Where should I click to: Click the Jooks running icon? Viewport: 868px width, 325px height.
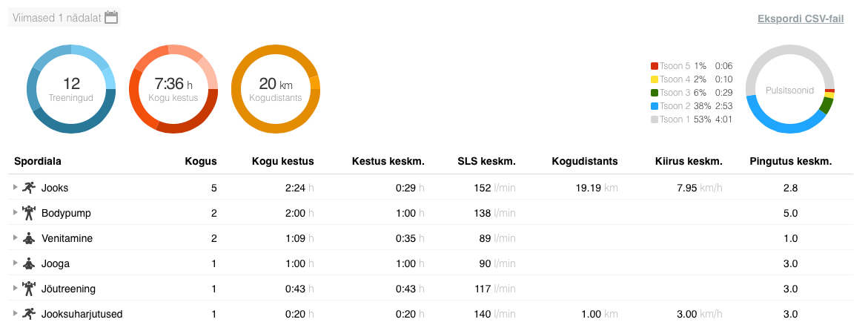(x=29, y=188)
